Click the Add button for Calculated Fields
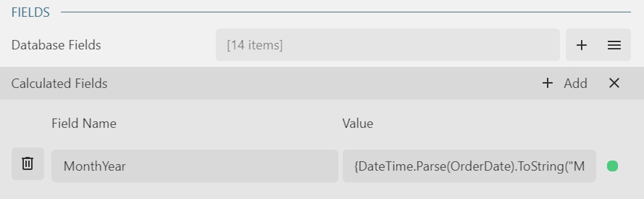The width and height of the screenshot is (644, 199). pyautogui.click(x=576, y=83)
